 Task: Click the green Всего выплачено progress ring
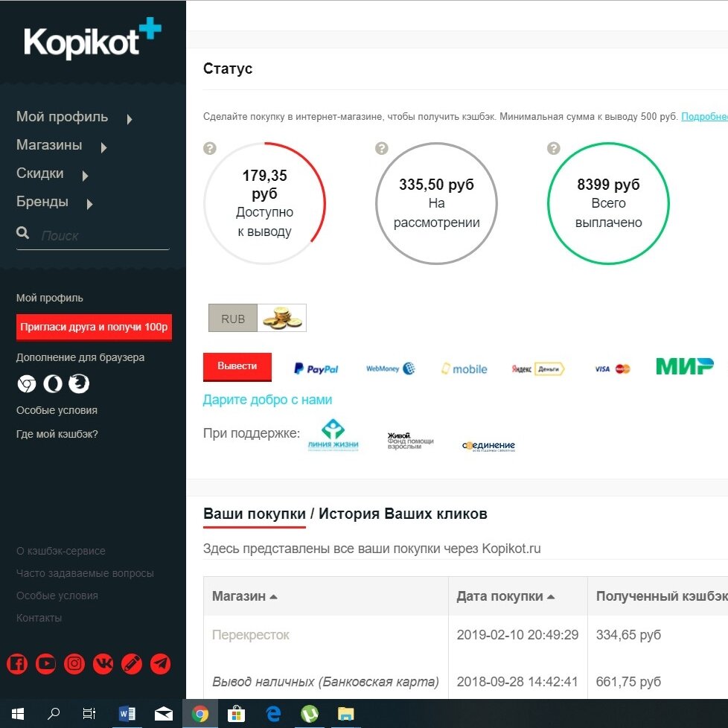coord(608,202)
